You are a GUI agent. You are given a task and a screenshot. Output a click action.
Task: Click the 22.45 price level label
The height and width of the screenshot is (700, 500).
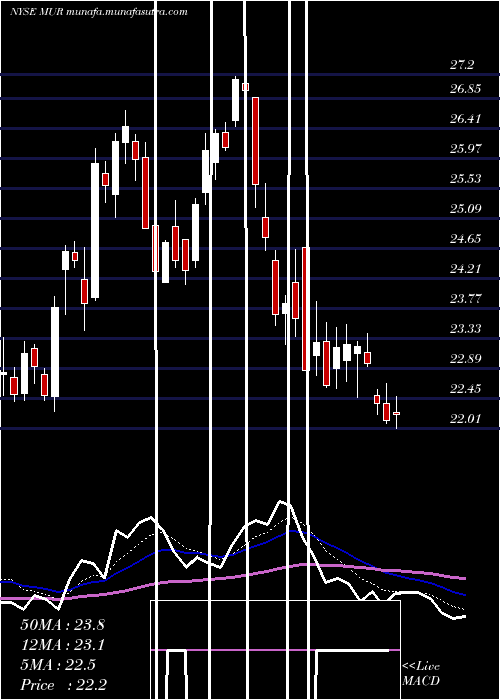click(466, 389)
